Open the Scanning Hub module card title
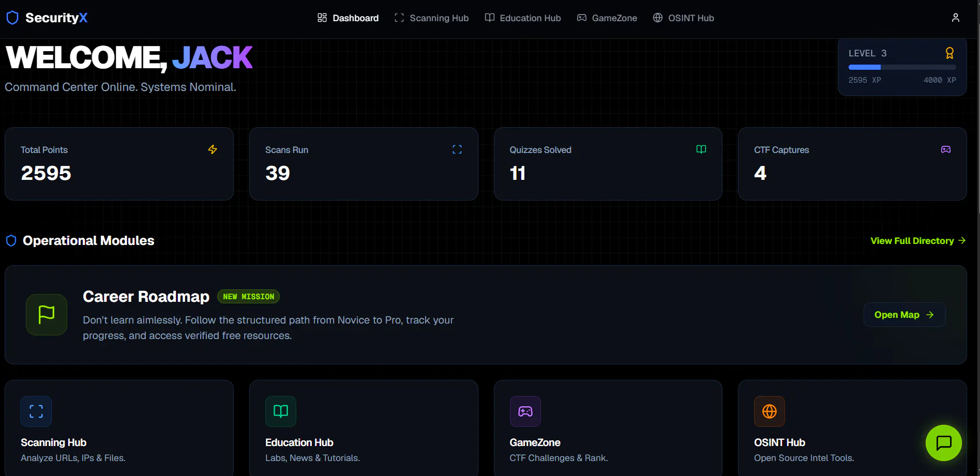The height and width of the screenshot is (476, 980). pyautogui.click(x=53, y=442)
